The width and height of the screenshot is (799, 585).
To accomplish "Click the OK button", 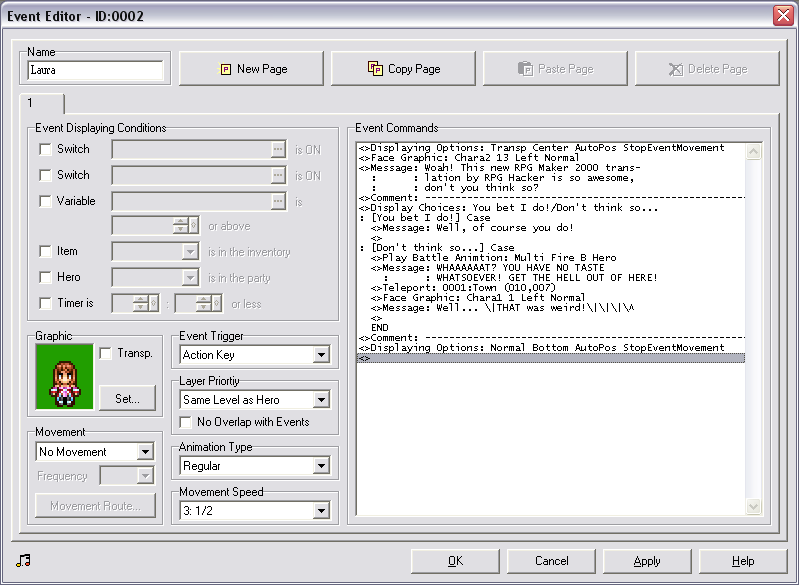I will coord(455,561).
